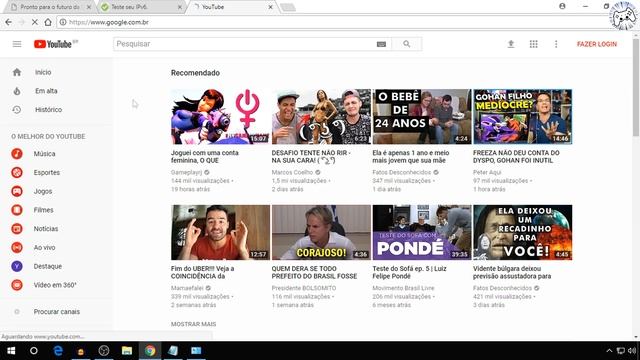Open the Windows Start menu

(x=11, y=351)
